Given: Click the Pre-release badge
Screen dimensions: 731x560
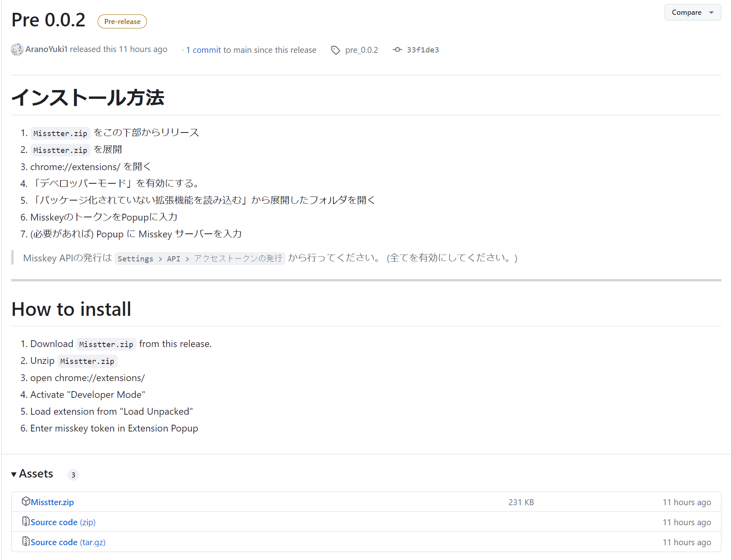Looking at the screenshot, I should pyautogui.click(x=122, y=21).
